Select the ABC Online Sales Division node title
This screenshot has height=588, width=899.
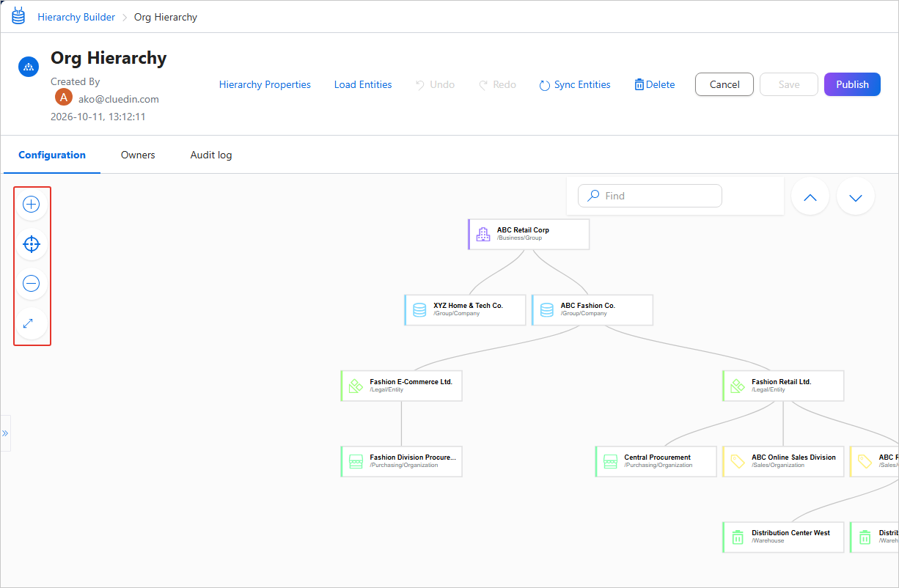[x=793, y=457]
